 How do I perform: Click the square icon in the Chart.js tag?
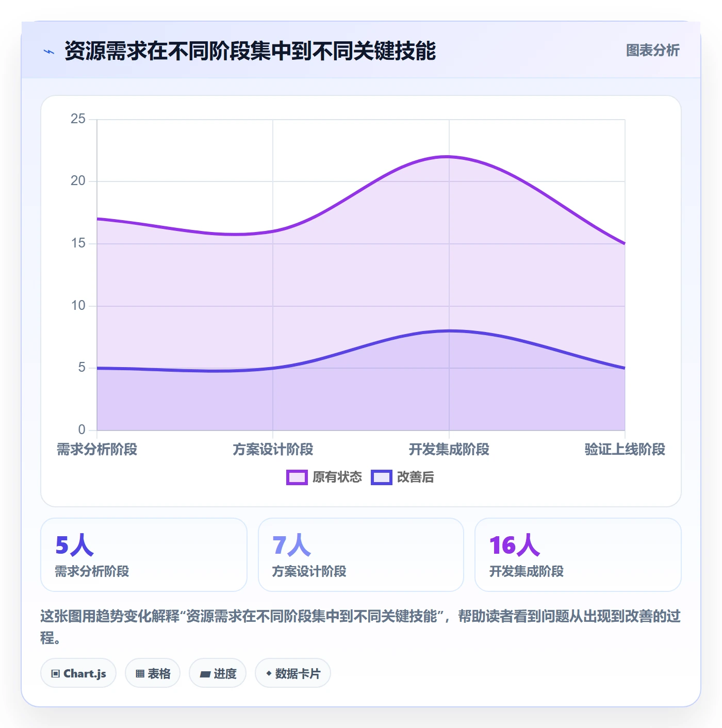56,674
